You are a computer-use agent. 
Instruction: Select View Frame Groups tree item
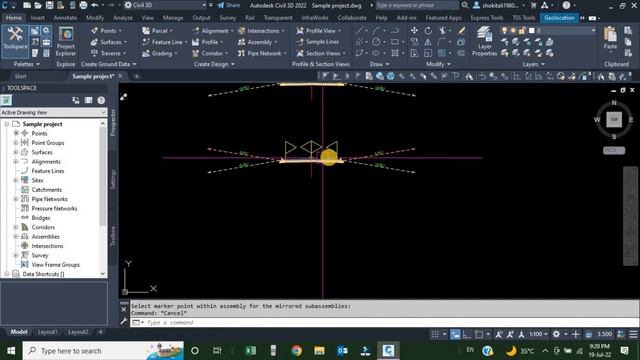(56, 264)
